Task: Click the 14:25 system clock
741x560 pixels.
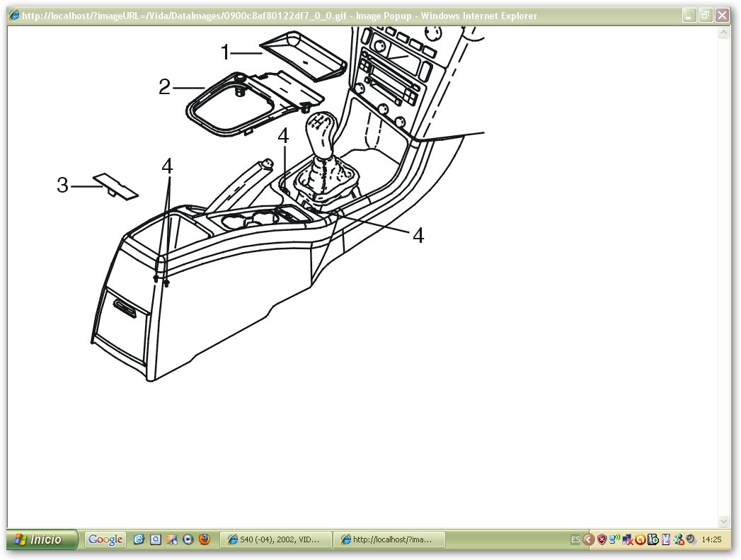Action: pos(711,539)
